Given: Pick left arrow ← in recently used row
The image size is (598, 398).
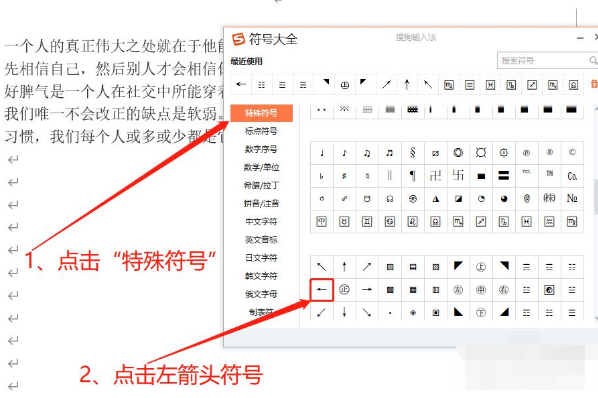Looking at the screenshot, I should click(241, 85).
